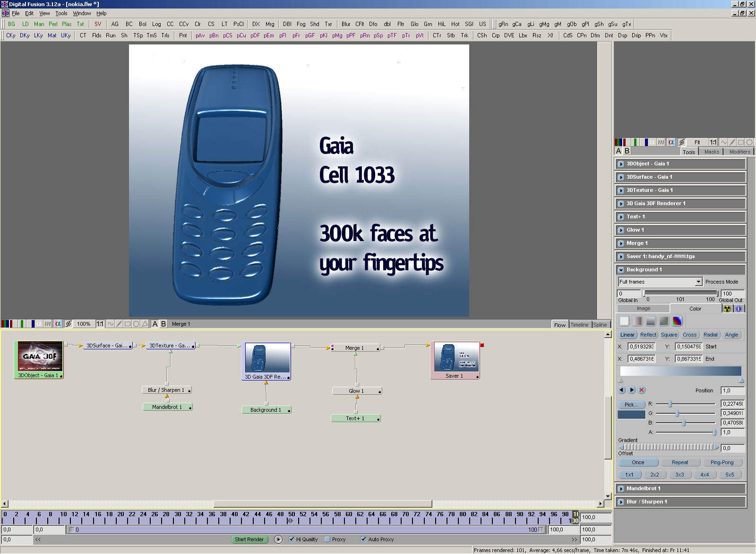
Task: Click the dark blue color swatch under Pick
Action: 631,415
